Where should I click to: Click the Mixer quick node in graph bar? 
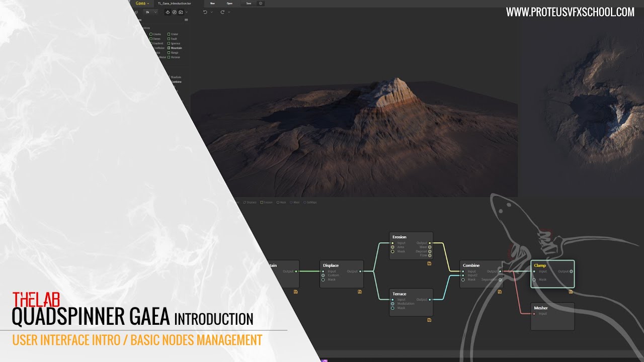coord(294,202)
